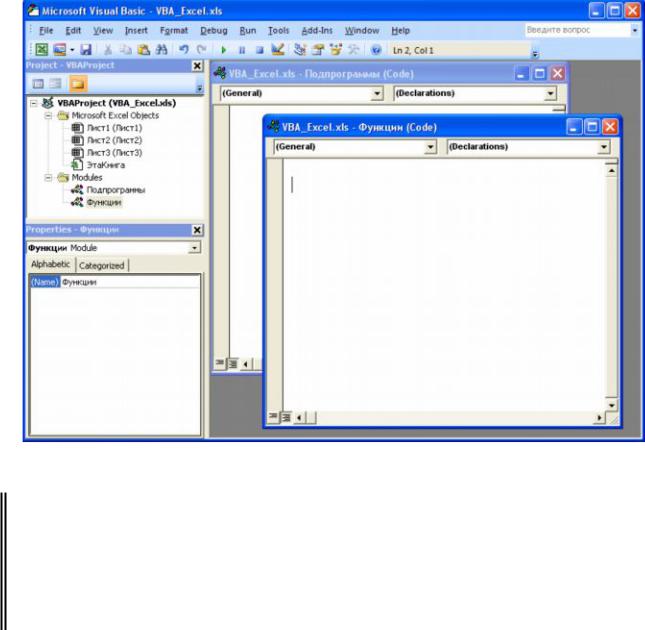Open the Run menu
645x630 pixels.
click(248, 30)
